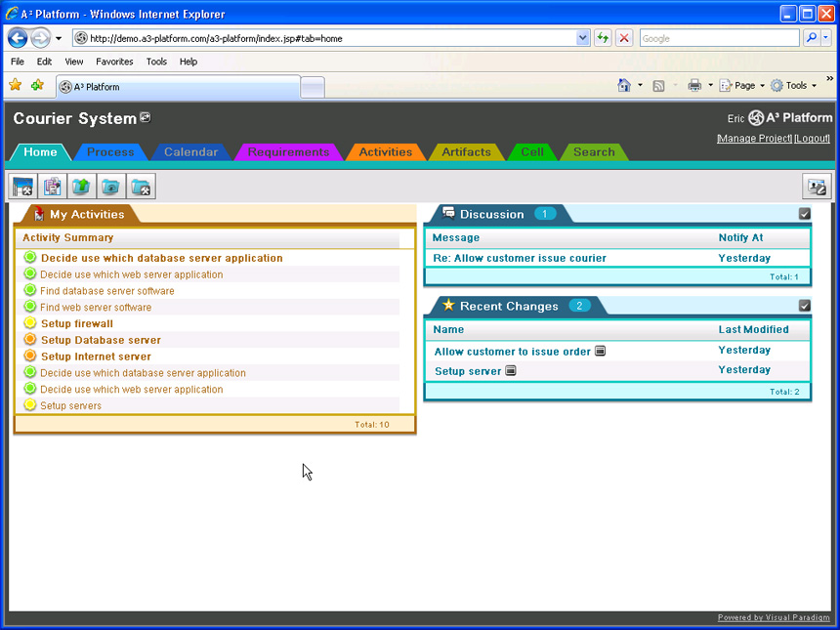Image resolution: width=840 pixels, height=630 pixels.
Task: Click the Powered by Visual Paradigm link
Action: click(774, 617)
